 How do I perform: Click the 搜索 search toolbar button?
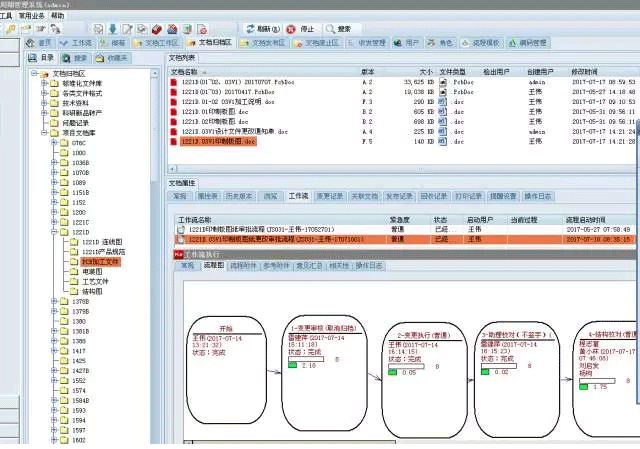(x=339, y=29)
